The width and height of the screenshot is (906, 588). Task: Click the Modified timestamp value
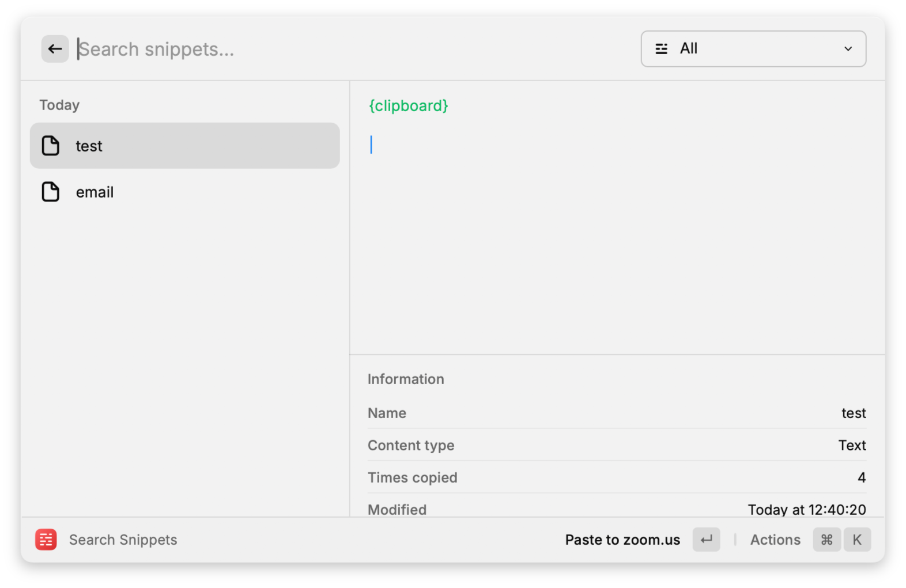[x=806, y=510]
